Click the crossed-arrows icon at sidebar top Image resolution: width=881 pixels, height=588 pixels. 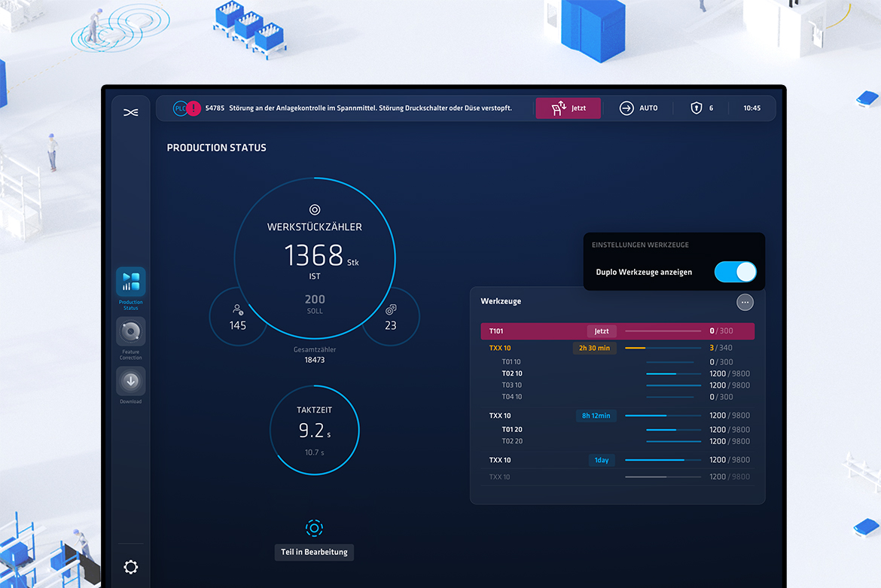tap(130, 111)
